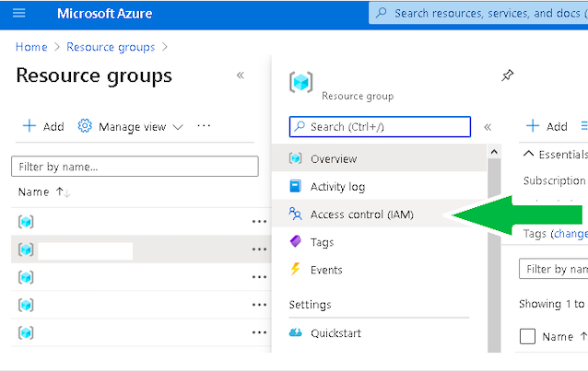Collapse the Essentials section
The width and height of the screenshot is (588, 371).
point(528,154)
